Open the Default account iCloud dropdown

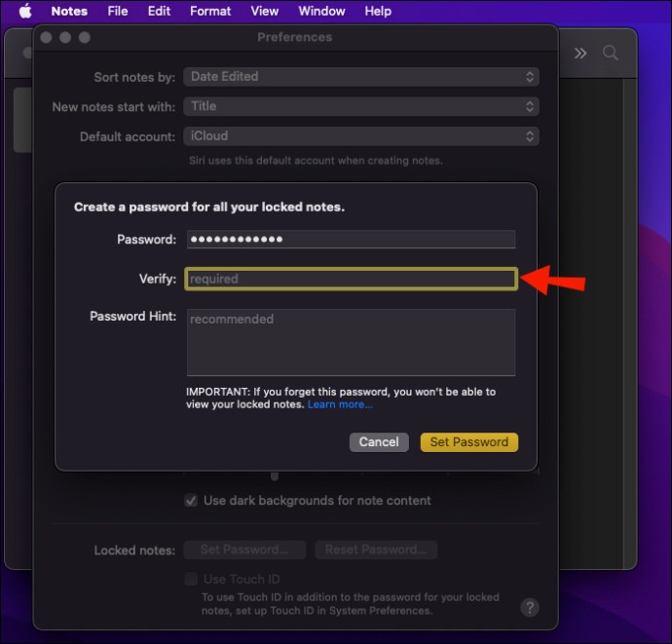(361, 136)
